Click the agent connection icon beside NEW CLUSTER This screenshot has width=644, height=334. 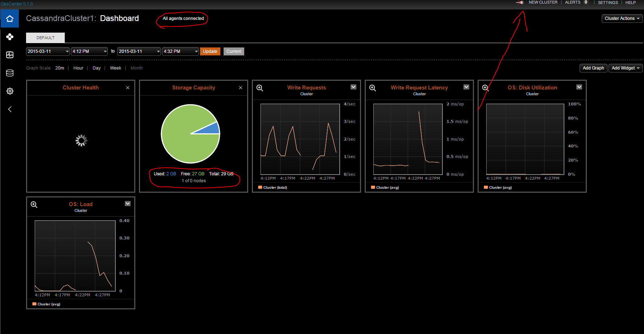[x=520, y=2]
